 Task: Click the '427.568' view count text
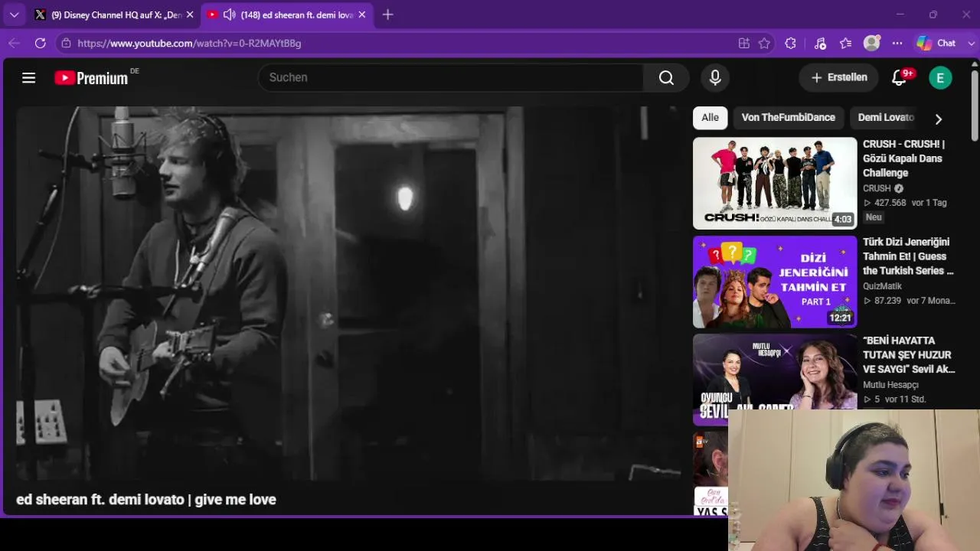tap(890, 203)
